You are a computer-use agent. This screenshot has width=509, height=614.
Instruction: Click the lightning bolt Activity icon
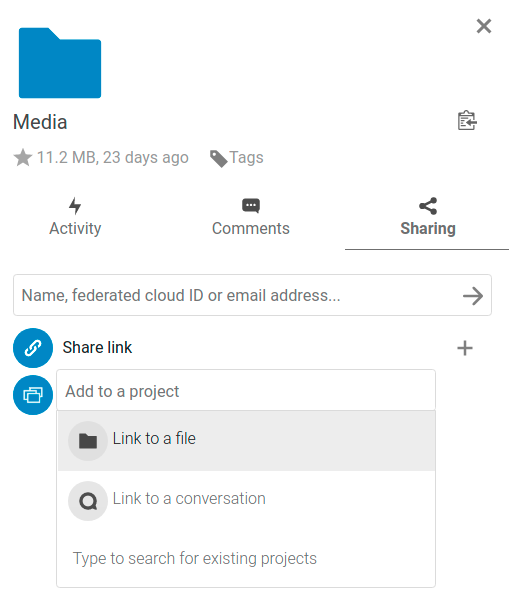75,206
